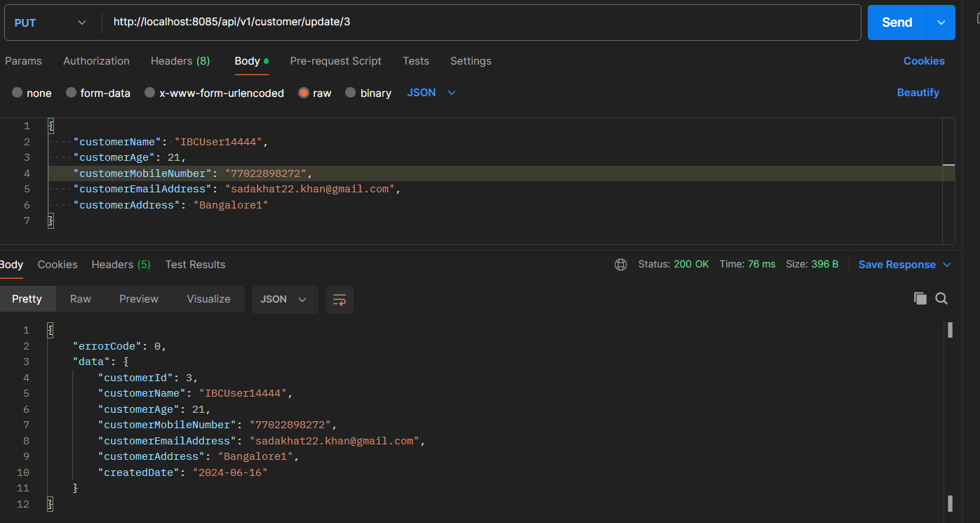Image resolution: width=980 pixels, height=523 pixels.
Task: Search the response using magnifier icon
Action: tap(941, 298)
